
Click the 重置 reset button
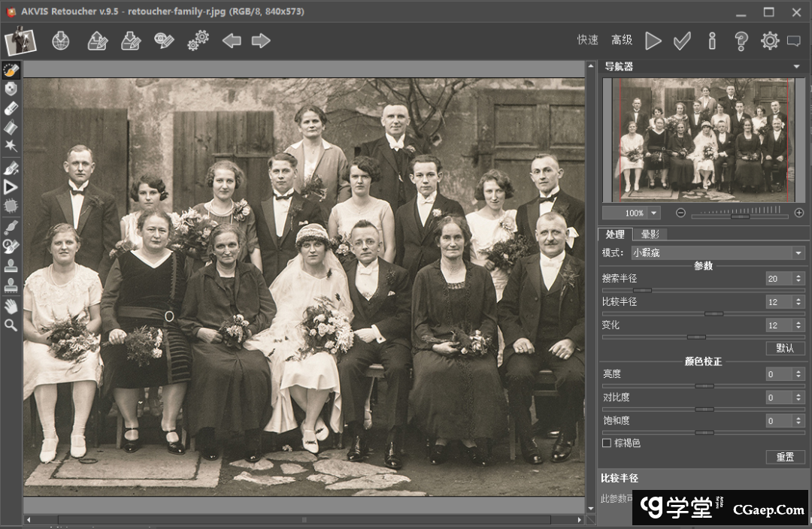pos(785,457)
